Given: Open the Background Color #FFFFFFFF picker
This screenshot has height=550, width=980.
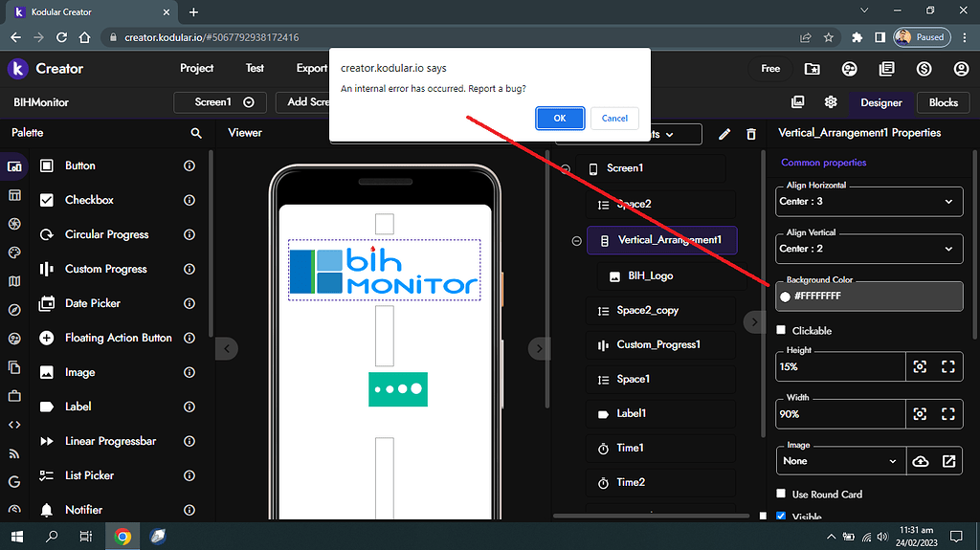Looking at the screenshot, I should tap(869, 297).
